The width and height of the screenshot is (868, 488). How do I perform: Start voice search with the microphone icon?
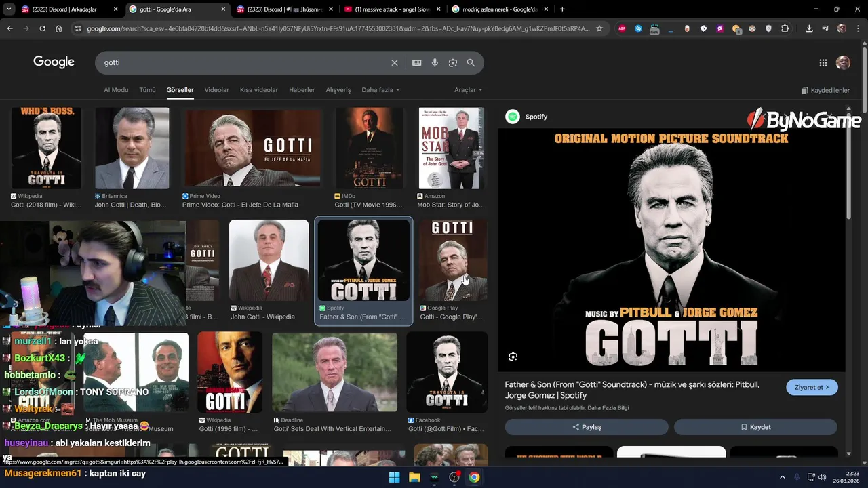click(435, 62)
